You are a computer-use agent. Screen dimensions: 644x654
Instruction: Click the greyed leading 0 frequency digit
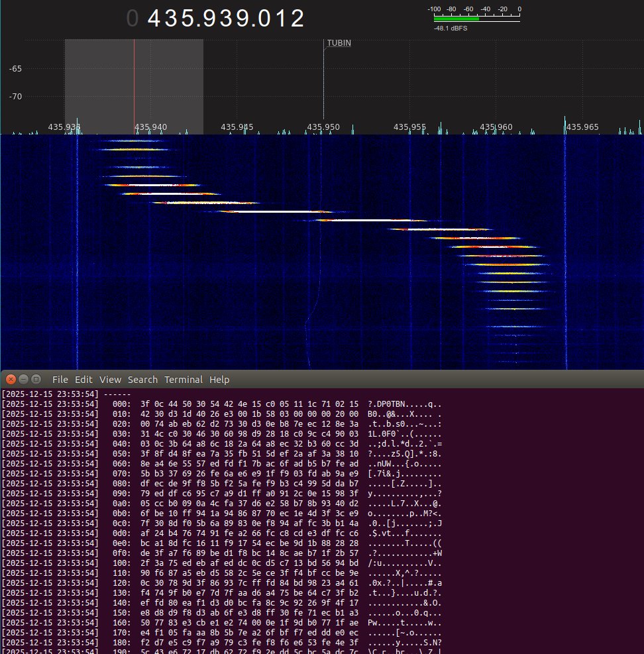[x=133, y=19]
